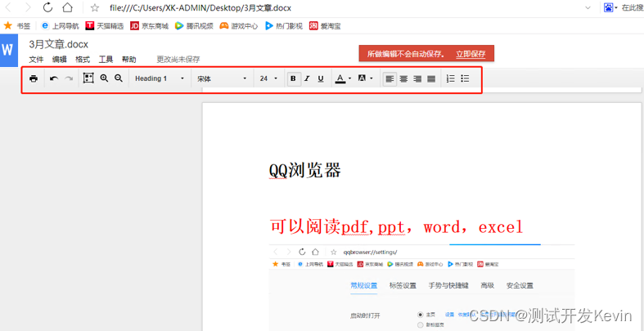Click 立即保存 to save now

click(x=471, y=54)
